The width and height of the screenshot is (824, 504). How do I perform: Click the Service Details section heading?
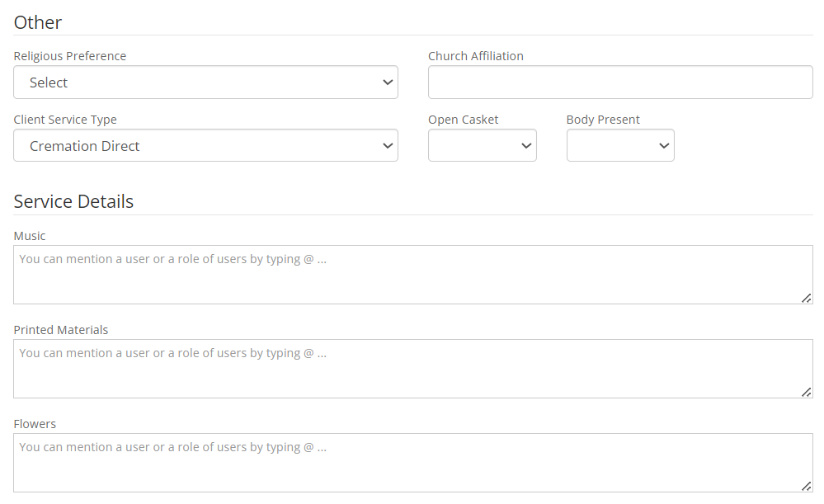click(73, 201)
